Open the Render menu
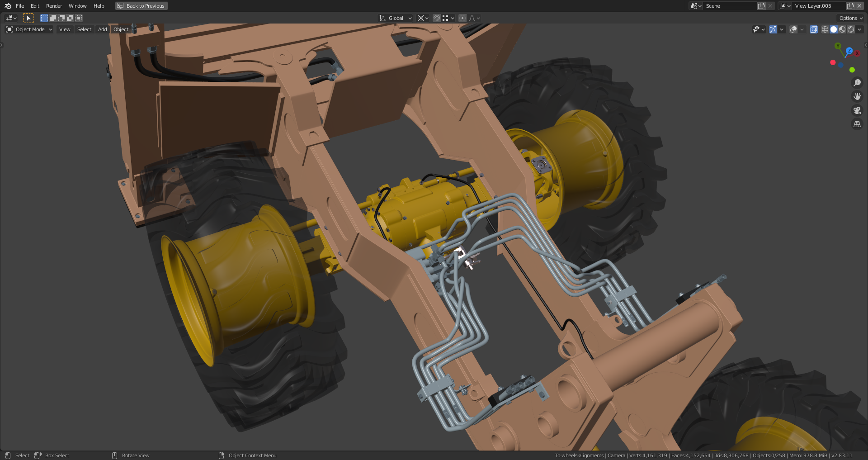 click(54, 6)
